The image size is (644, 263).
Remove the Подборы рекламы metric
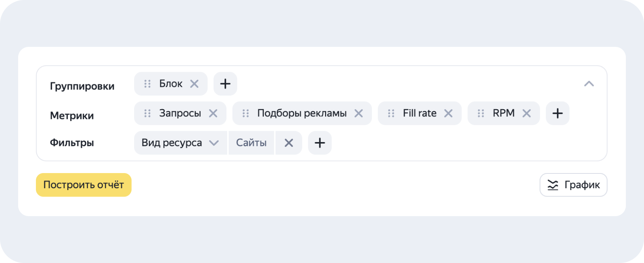point(359,113)
